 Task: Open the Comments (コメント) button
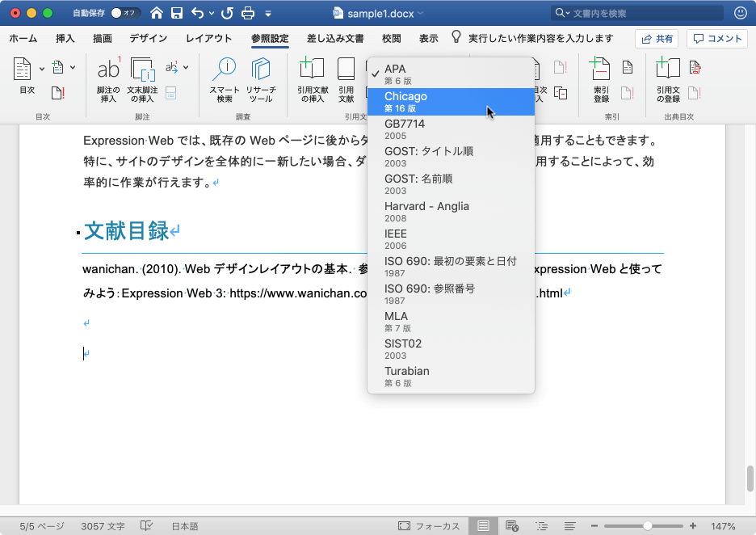point(717,39)
